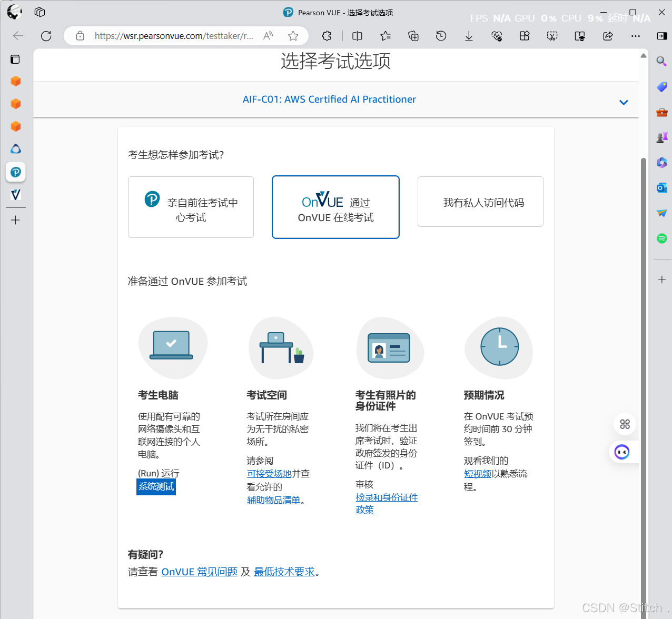The width and height of the screenshot is (672, 619).
Task: Click the scroll up arrow
Action: coord(643,55)
